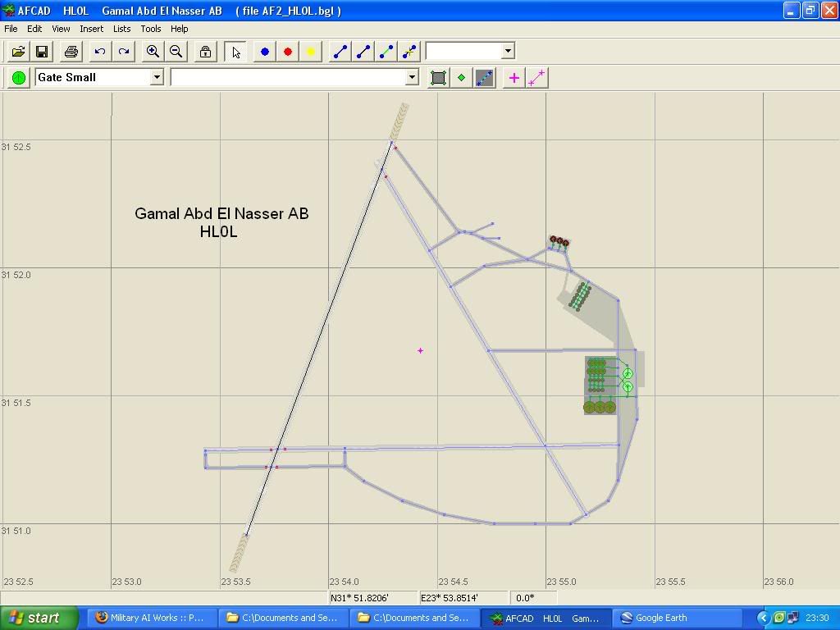
Task: Select the green diamond vertex tool
Action: [x=461, y=78]
